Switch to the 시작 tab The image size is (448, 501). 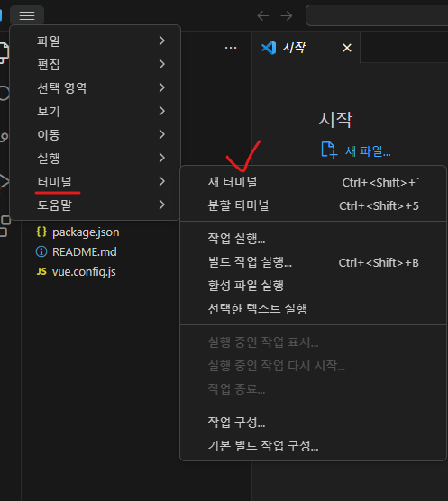(x=306, y=48)
